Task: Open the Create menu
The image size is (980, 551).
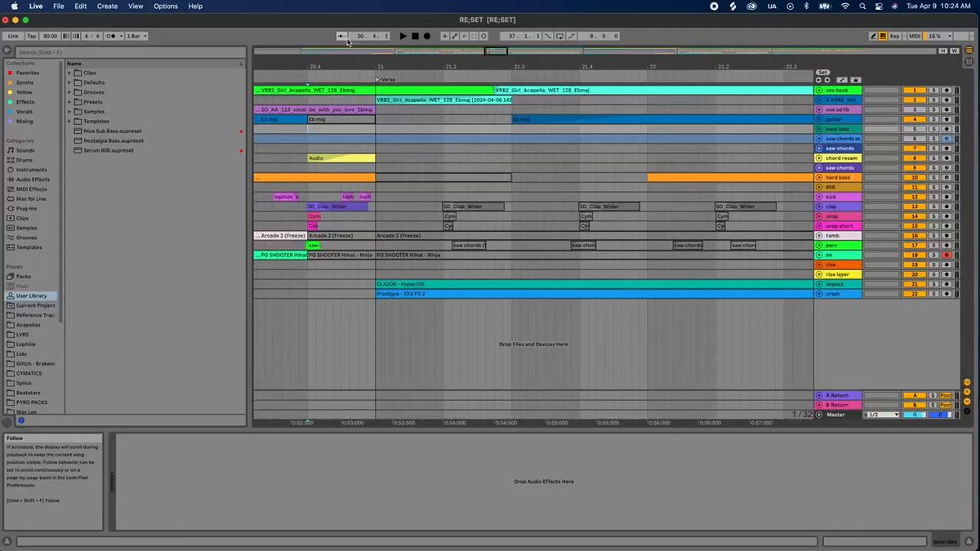Action: [x=107, y=6]
